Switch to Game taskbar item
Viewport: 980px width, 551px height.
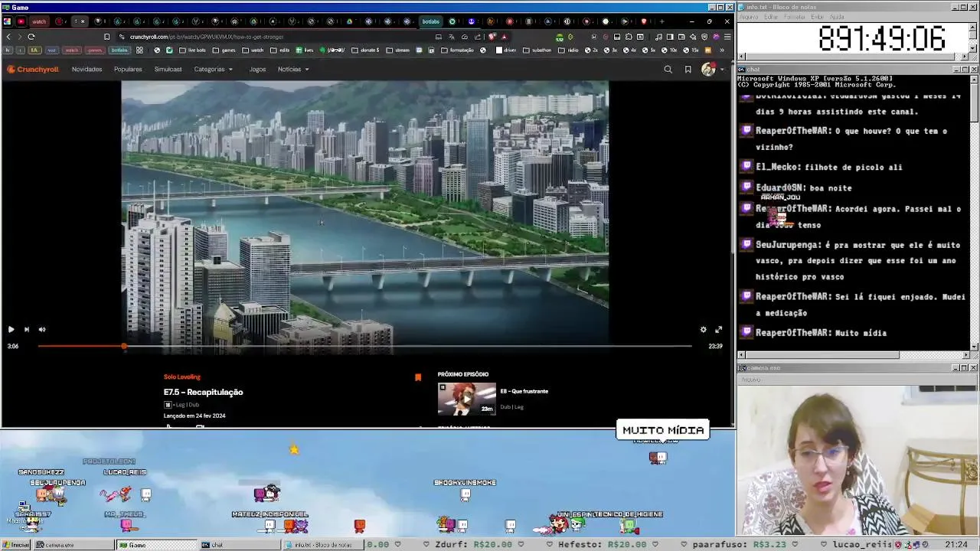click(x=156, y=545)
